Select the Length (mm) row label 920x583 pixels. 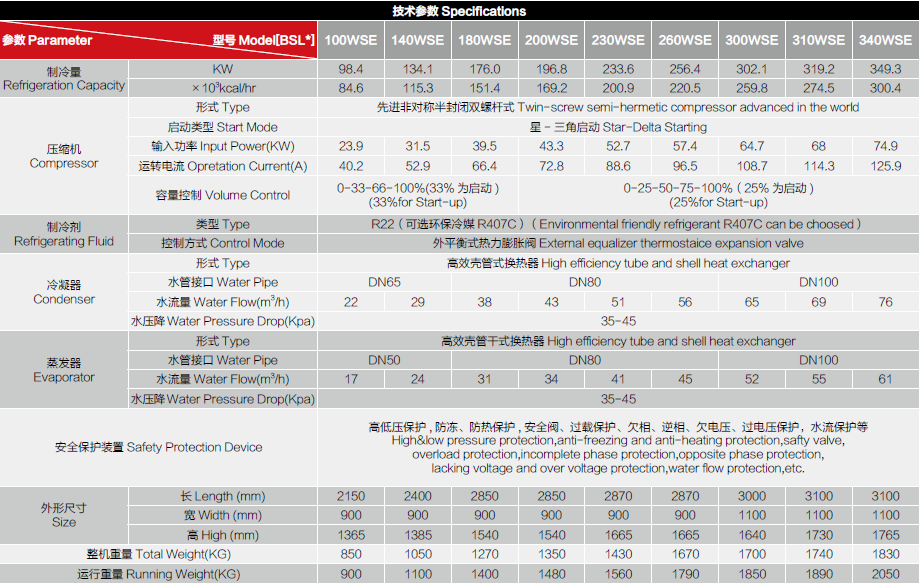(x=223, y=496)
